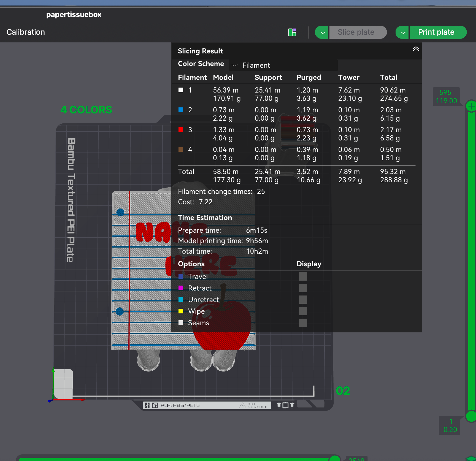Click the layer 595 height 119.00 indicator

point(446,97)
